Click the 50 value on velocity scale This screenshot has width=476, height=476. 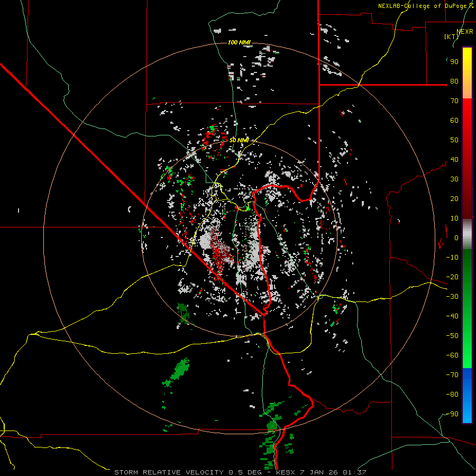click(x=454, y=140)
